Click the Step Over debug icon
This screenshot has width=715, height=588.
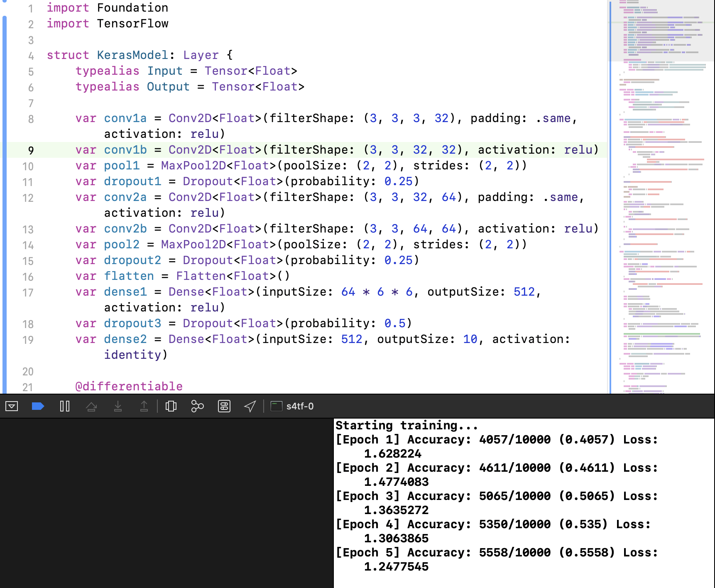pyautogui.click(x=92, y=406)
